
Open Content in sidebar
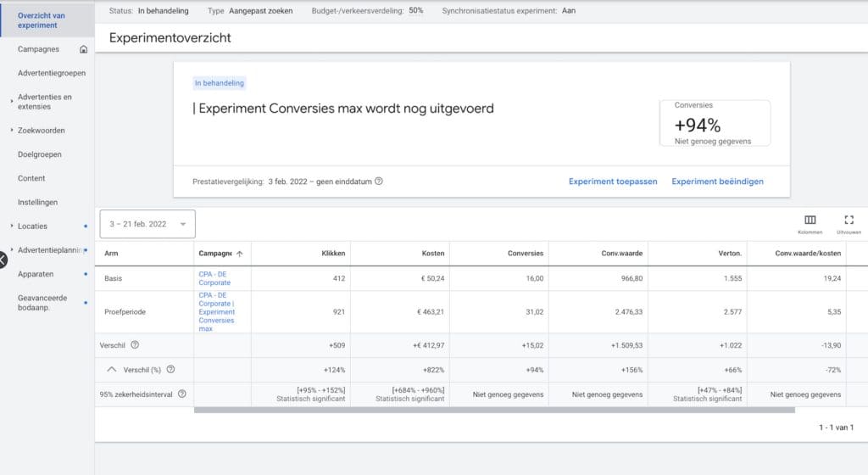(x=31, y=178)
